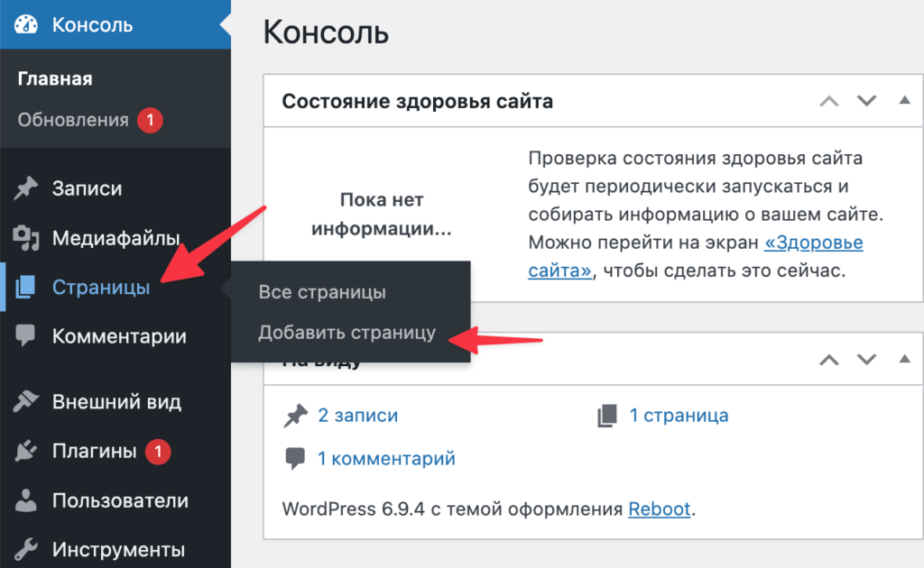Open the 1 комментарий link
This screenshot has height=568, width=924.
386,459
